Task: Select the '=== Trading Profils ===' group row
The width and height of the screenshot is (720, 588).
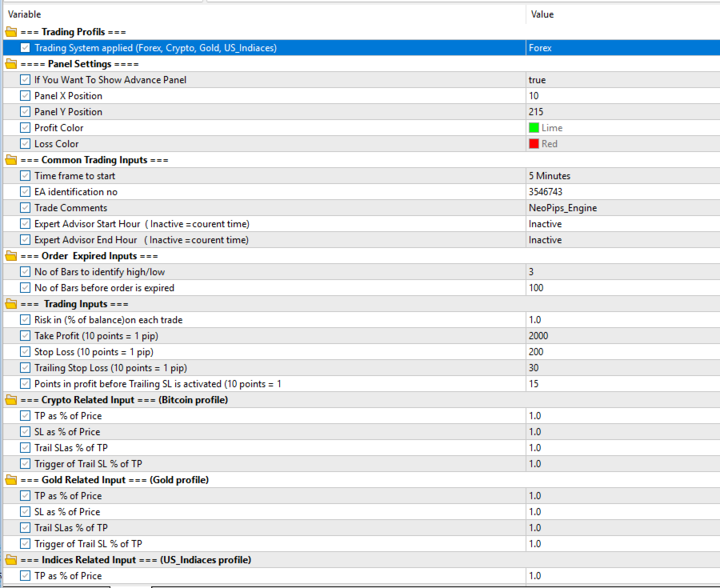Action: point(362,32)
